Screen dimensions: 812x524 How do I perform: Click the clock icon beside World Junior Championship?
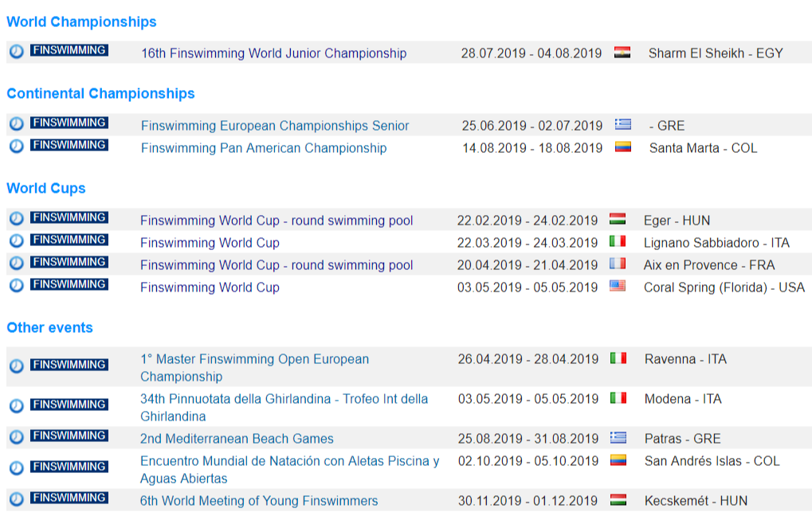coord(17,52)
